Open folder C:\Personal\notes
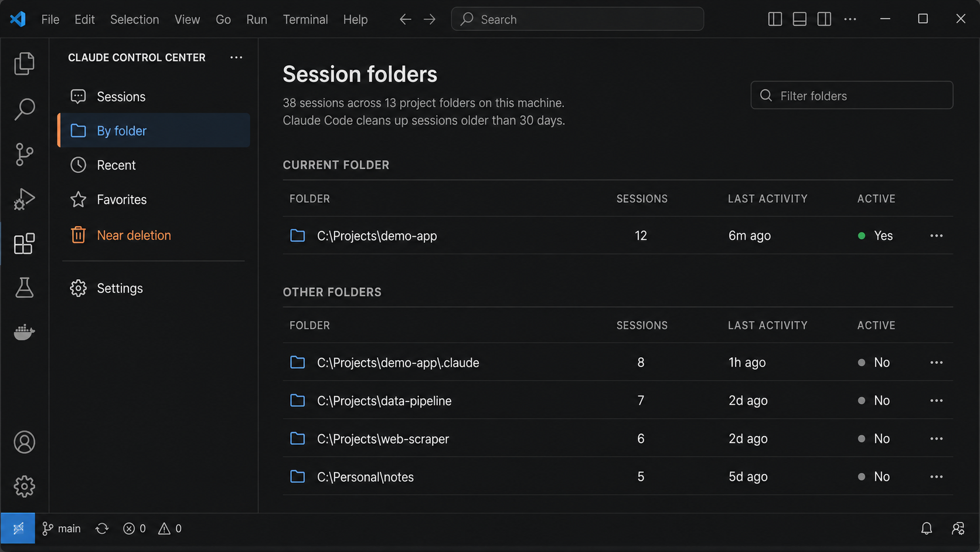This screenshot has width=980, height=552. (x=365, y=477)
